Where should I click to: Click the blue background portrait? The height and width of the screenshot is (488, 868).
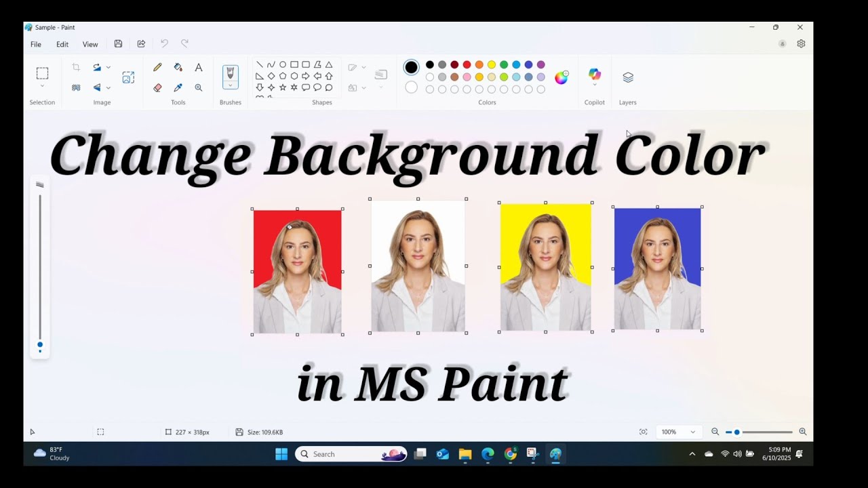point(658,268)
